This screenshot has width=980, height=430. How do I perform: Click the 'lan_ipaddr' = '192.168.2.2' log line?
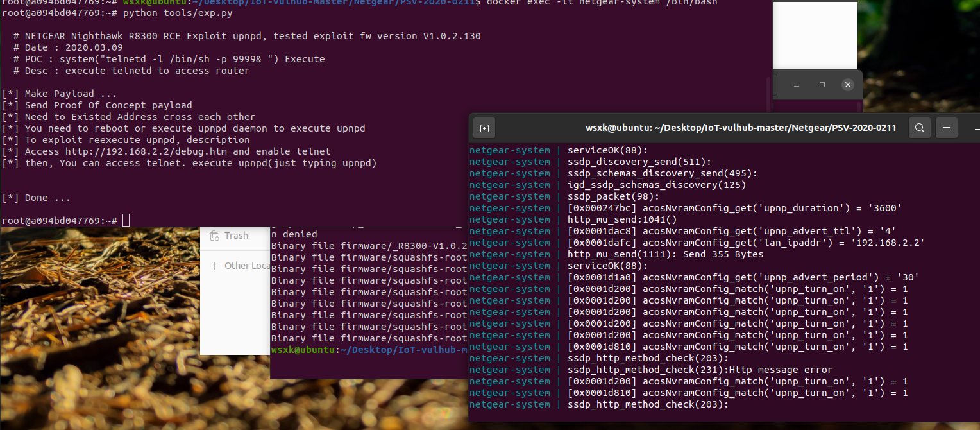tap(747, 243)
